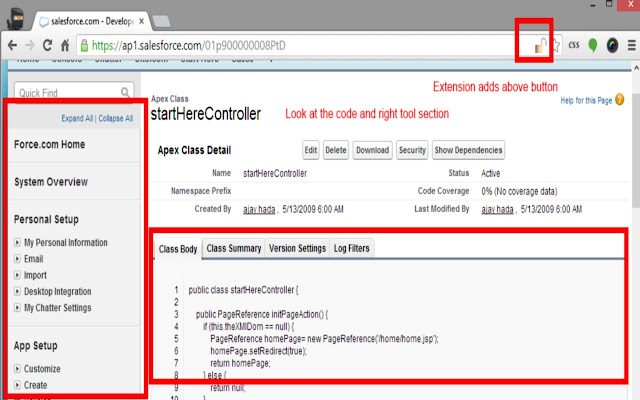The width and height of the screenshot is (640, 400).
Task: Bookmark this page with star icon
Action: pyautogui.click(x=556, y=45)
